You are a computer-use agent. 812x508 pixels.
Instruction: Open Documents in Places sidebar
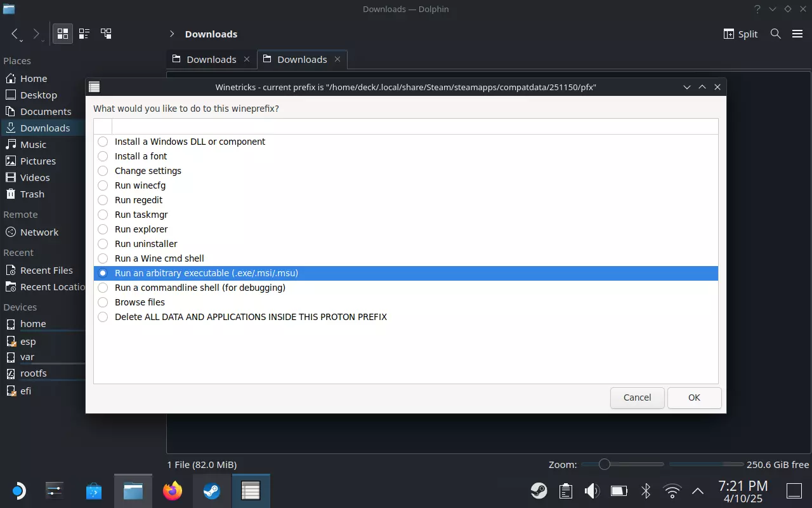point(43,112)
